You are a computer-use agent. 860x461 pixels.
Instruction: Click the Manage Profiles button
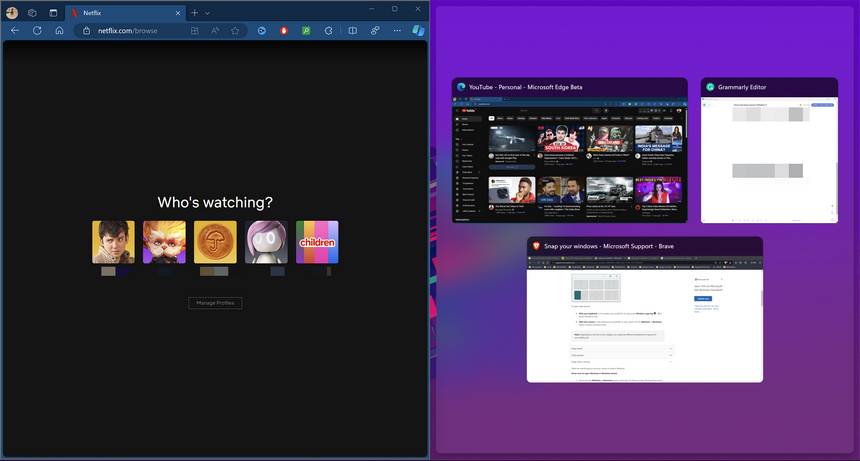[215, 303]
